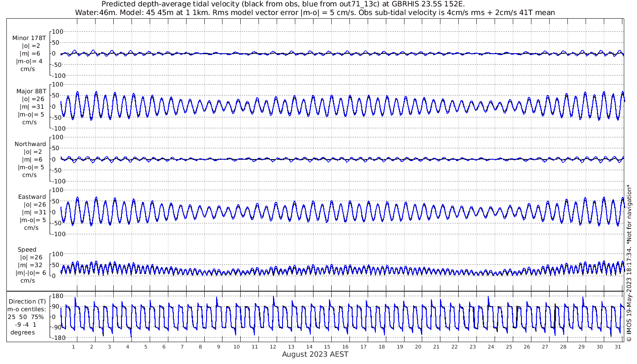Image resolution: width=637 pixels, height=364 pixels.
Task: Select "|m-o|= 4" in the Minor panel
Action: point(30,61)
